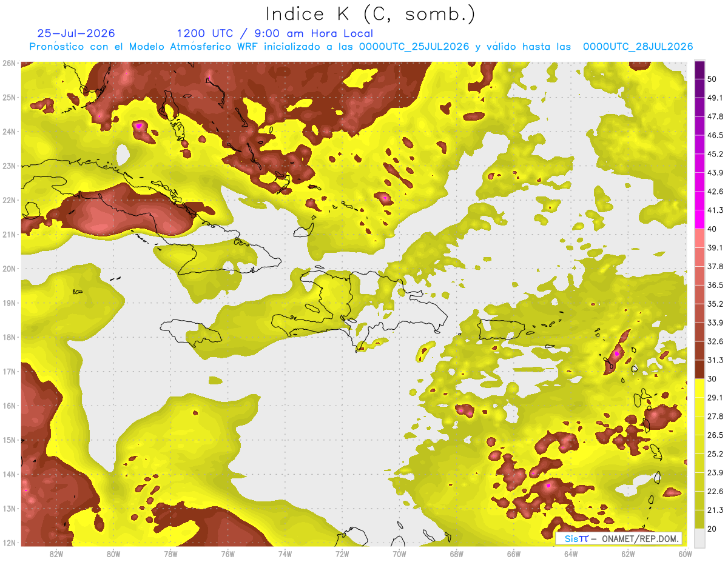Click the longitude label "74W"
Screen dimensions: 728x562
pos(285,554)
